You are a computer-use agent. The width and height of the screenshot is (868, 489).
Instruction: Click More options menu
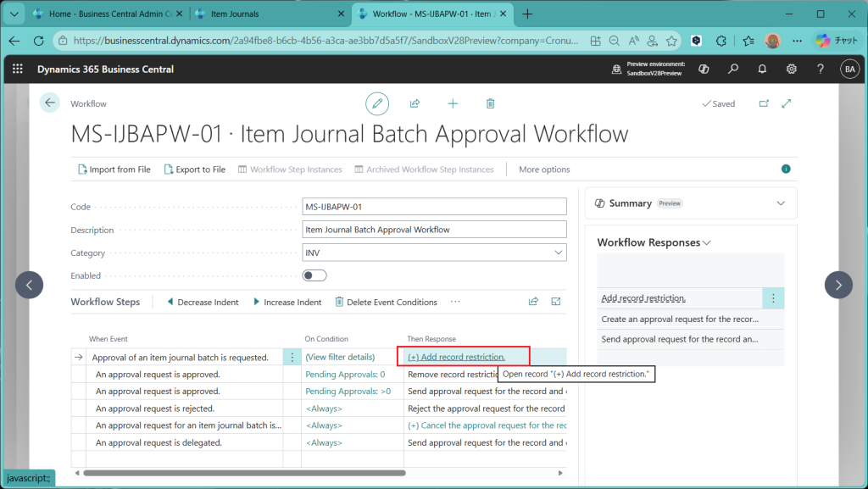click(544, 169)
